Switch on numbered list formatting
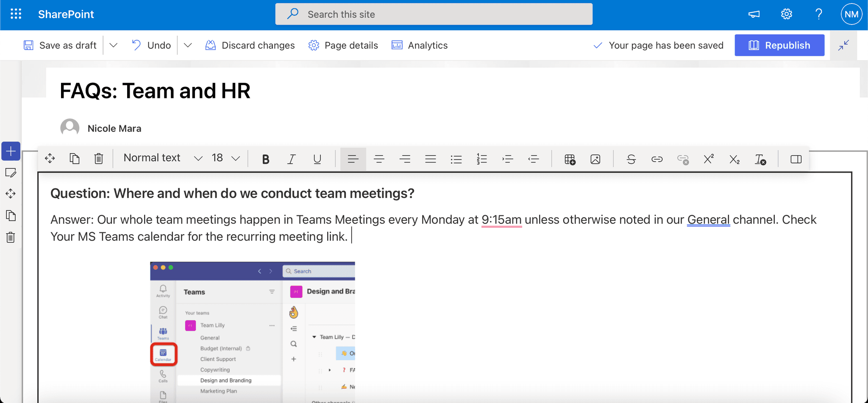Screen dimensions: 868x403 click(x=481, y=159)
